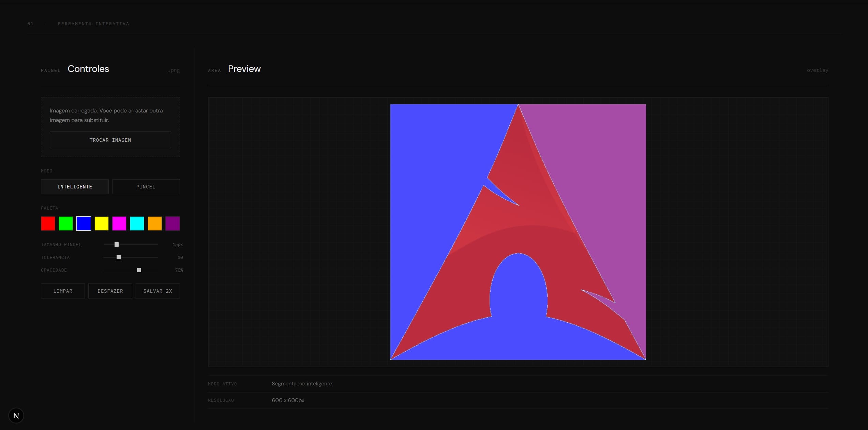868x430 pixels.
Task: Click the image drop zone message
Action: 106,115
